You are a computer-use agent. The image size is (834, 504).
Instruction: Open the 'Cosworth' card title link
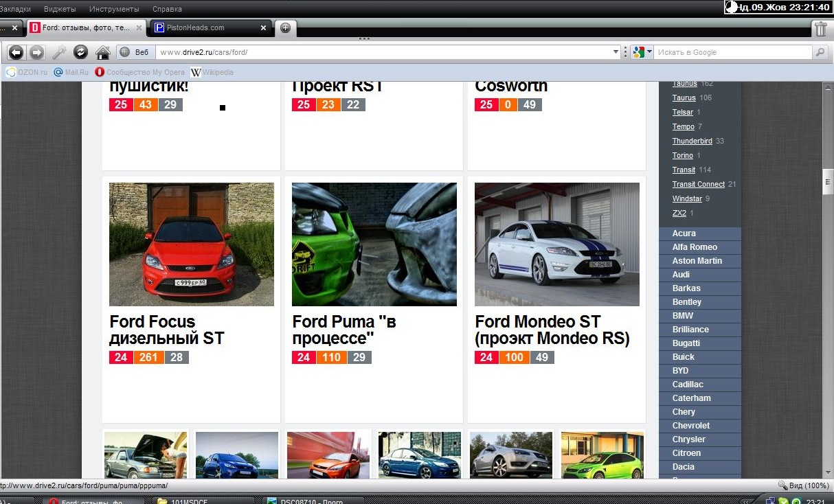tap(511, 87)
